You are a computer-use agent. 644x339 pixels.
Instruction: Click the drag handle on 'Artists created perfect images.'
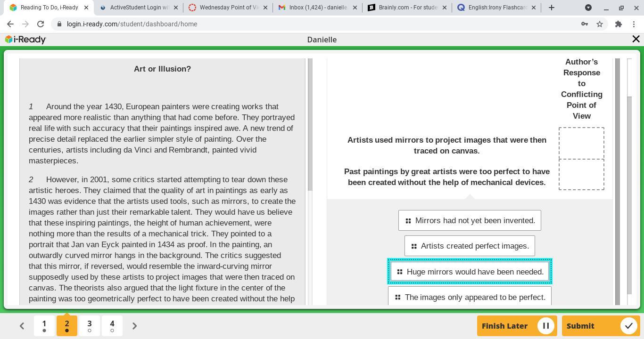click(414, 246)
